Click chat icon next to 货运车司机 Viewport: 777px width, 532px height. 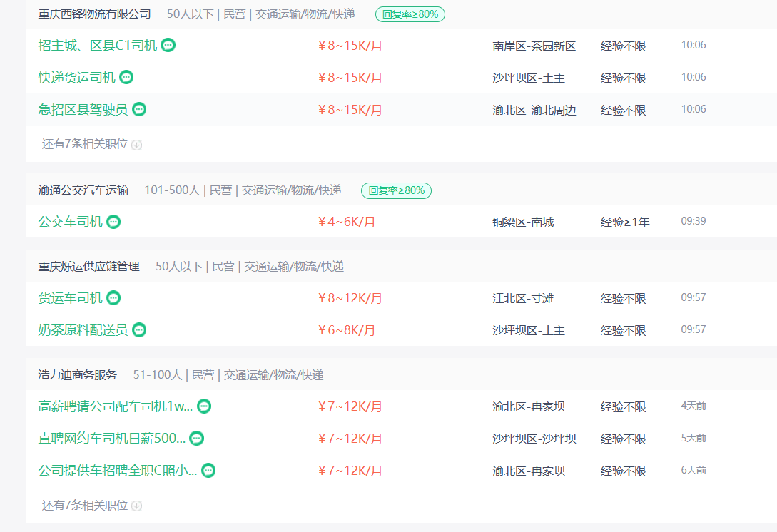(113, 297)
